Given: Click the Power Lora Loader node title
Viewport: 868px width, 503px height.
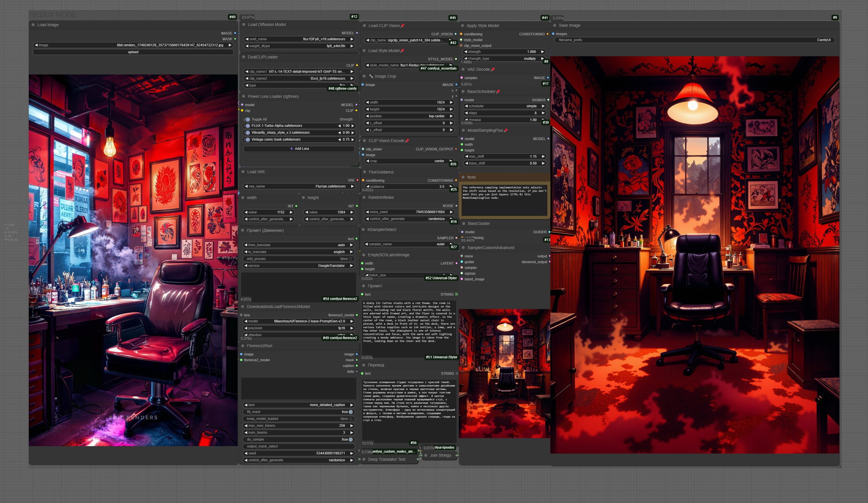Looking at the screenshot, I should click(x=273, y=96).
